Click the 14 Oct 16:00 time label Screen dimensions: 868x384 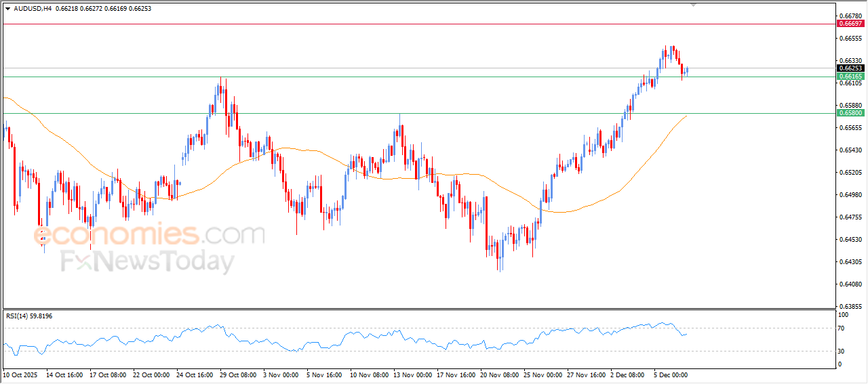point(63,374)
